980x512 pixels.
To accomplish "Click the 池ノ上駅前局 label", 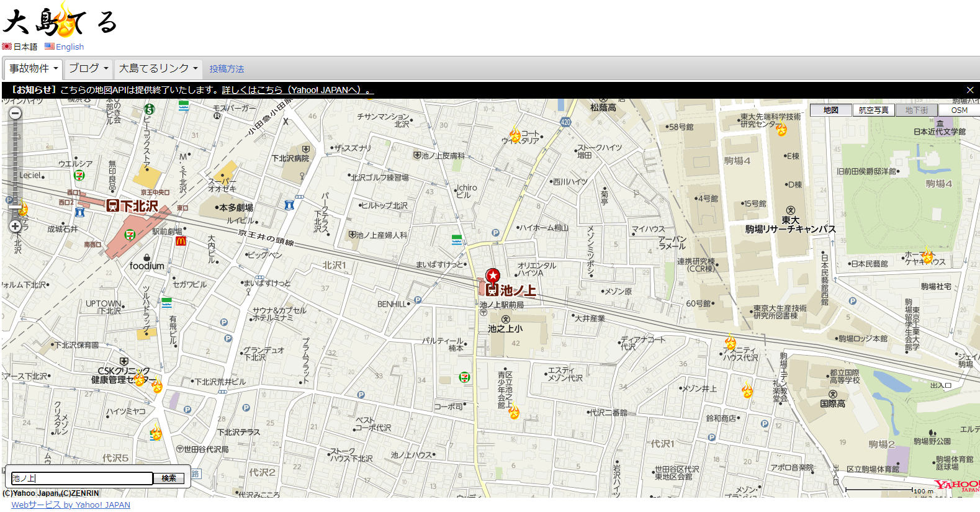I will point(501,305).
